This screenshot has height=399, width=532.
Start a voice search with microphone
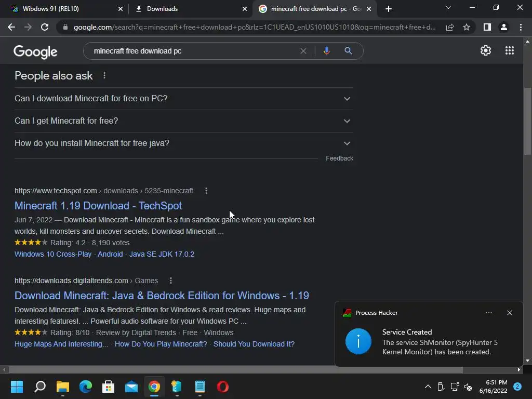326,51
